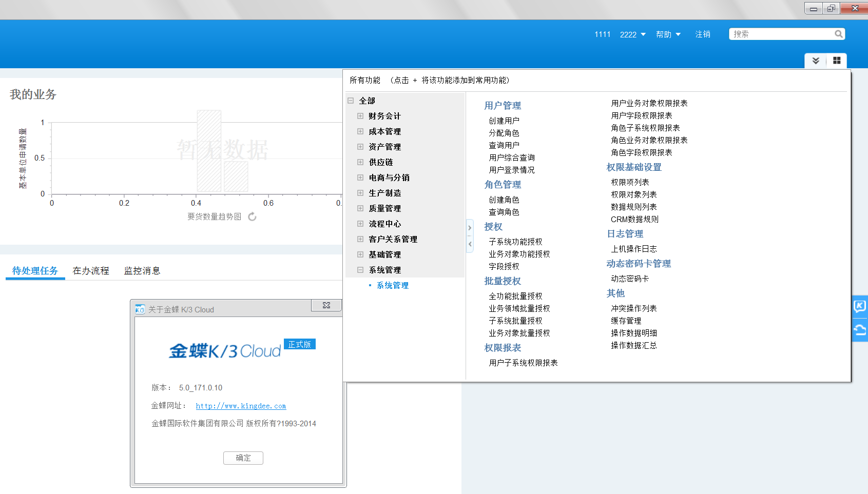868x494 pixels.
Task: Click in the 搜索 input field
Action: tap(780, 34)
